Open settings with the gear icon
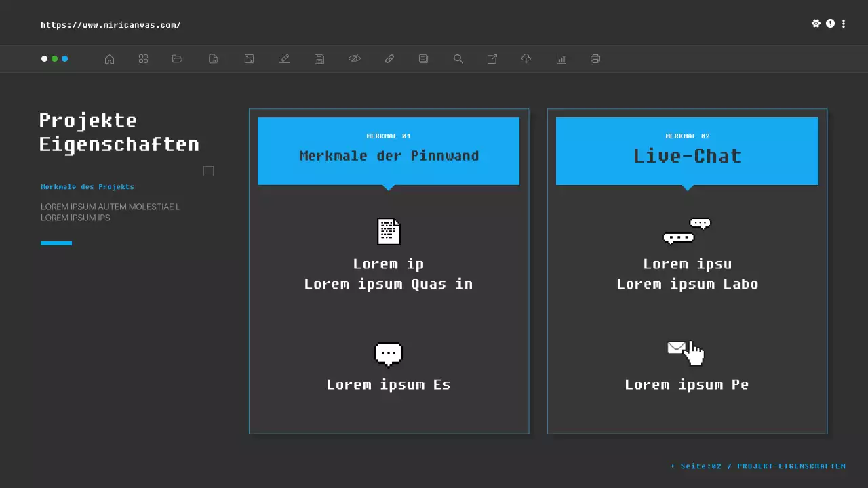Image resolution: width=868 pixels, height=488 pixels. [x=816, y=24]
